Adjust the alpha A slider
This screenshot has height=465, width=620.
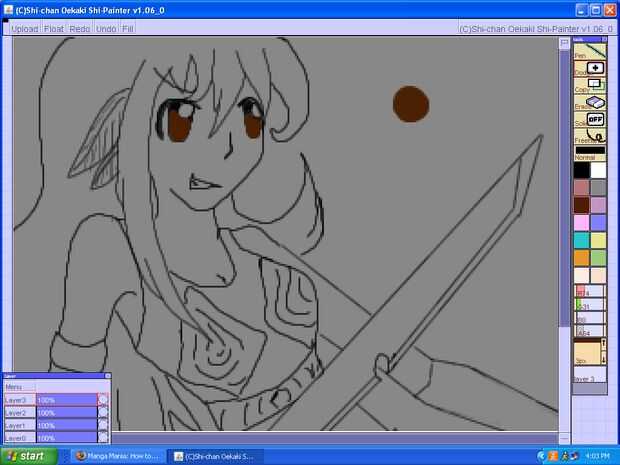click(590, 331)
